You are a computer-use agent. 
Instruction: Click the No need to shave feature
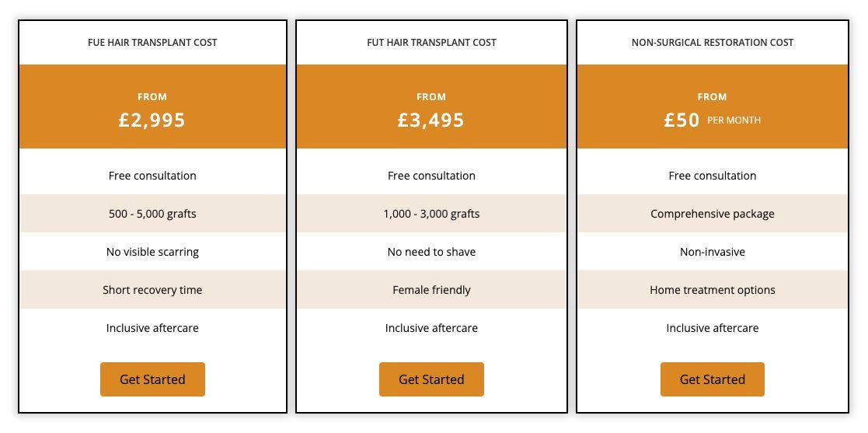(431, 252)
